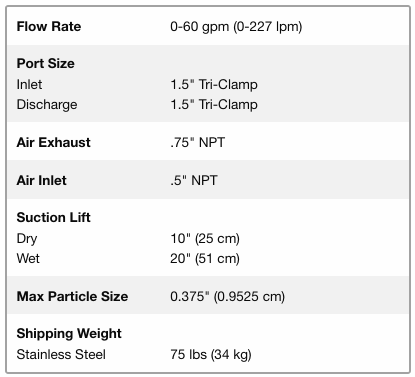
Task: Click the Inlet label under Port Size
Action: (29, 84)
